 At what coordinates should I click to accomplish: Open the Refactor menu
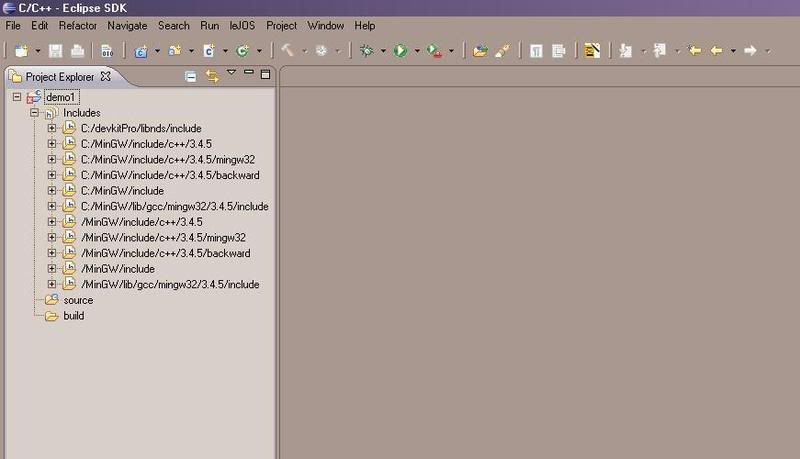78,26
